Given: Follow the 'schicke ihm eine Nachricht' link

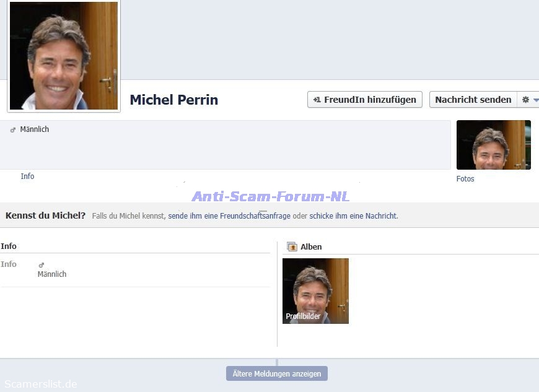Looking at the screenshot, I should 353,216.
